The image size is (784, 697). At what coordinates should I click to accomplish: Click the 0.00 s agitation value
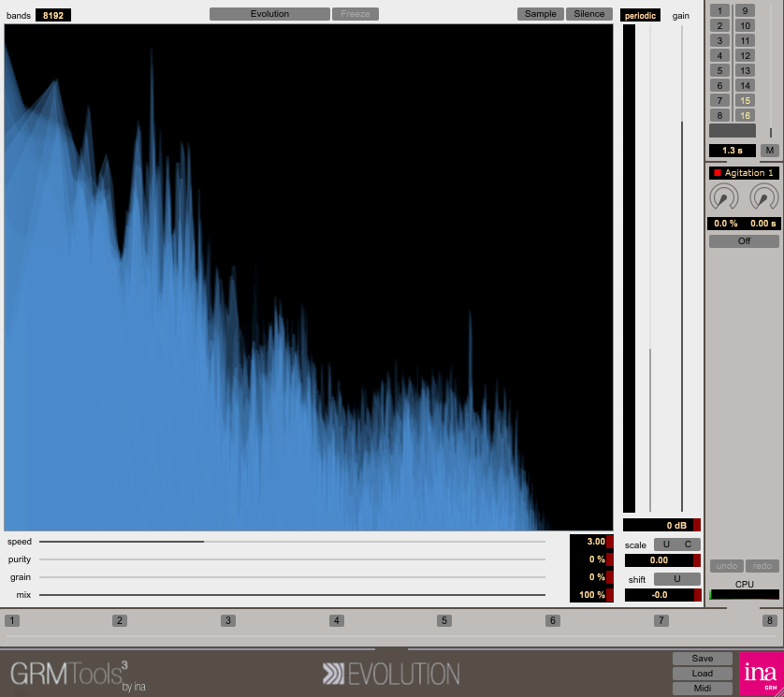point(763,224)
